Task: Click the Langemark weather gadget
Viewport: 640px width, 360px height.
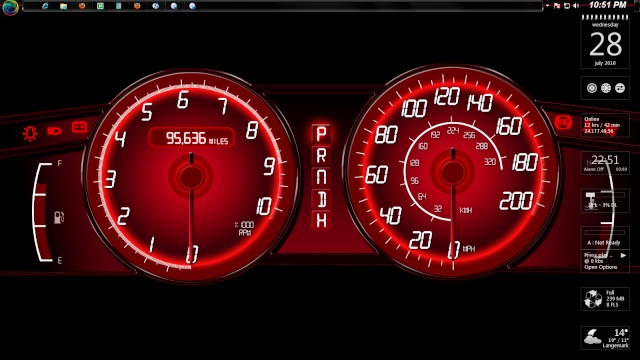Action: [605, 338]
